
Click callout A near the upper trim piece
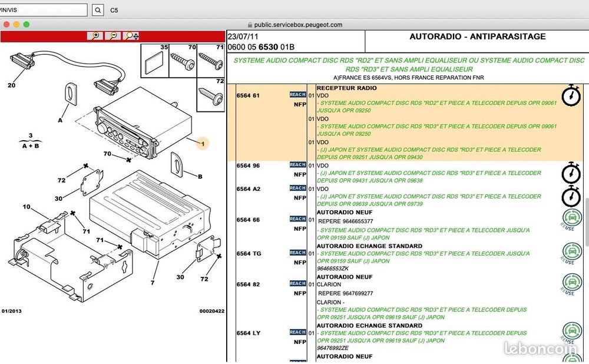click(60, 120)
